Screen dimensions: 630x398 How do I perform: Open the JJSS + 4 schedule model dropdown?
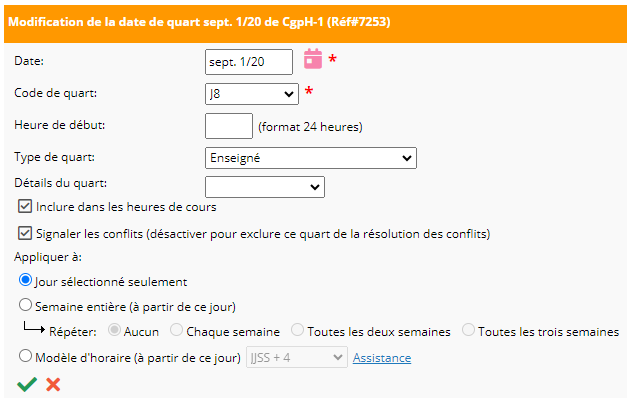click(297, 357)
